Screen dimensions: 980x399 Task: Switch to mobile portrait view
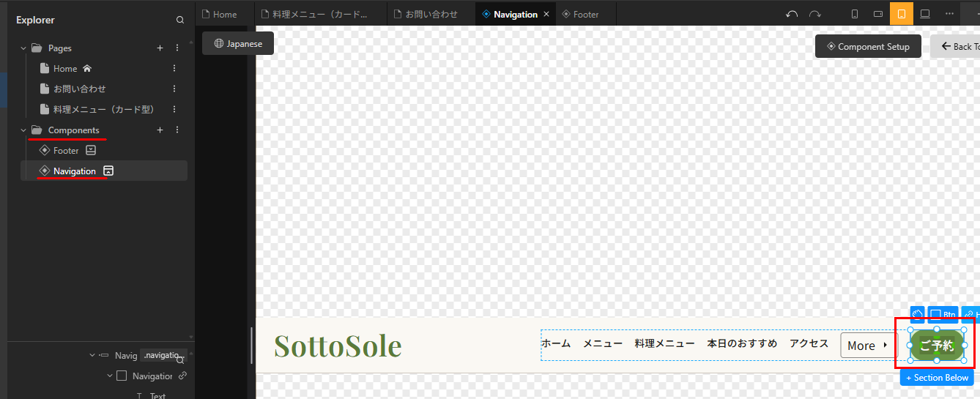click(x=855, y=14)
